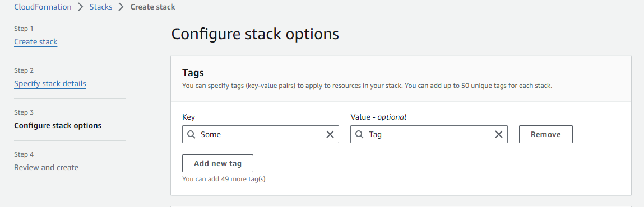Screen dimensions: 644x207
Task: Click the Create stack step 1 link
Action: coord(36,42)
